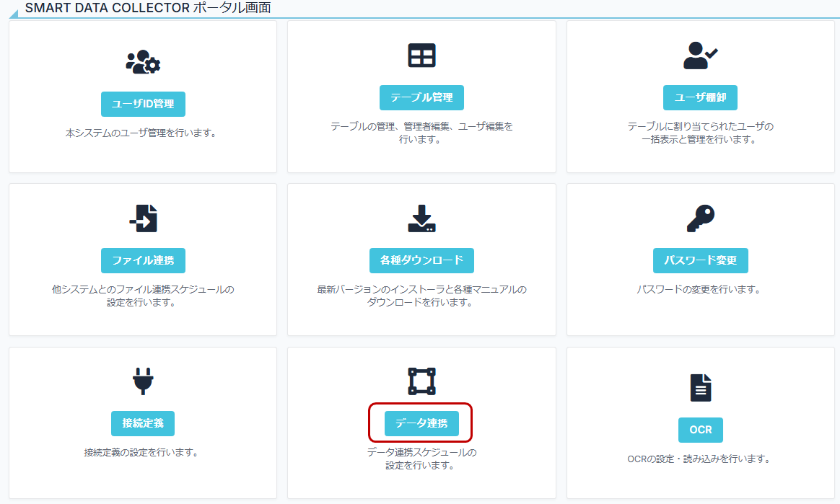
Task: Click the users-with-gear icon above ユーザID管理
Action: (143, 63)
